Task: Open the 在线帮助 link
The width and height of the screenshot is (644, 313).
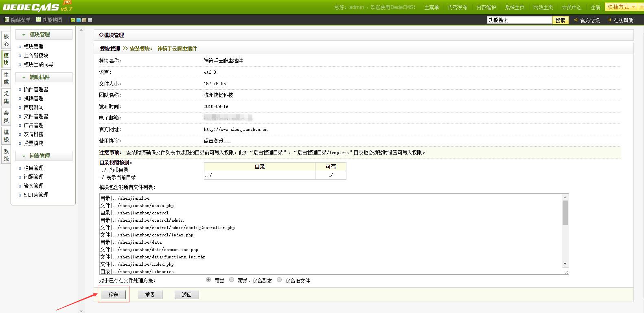Action: click(x=623, y=20)
